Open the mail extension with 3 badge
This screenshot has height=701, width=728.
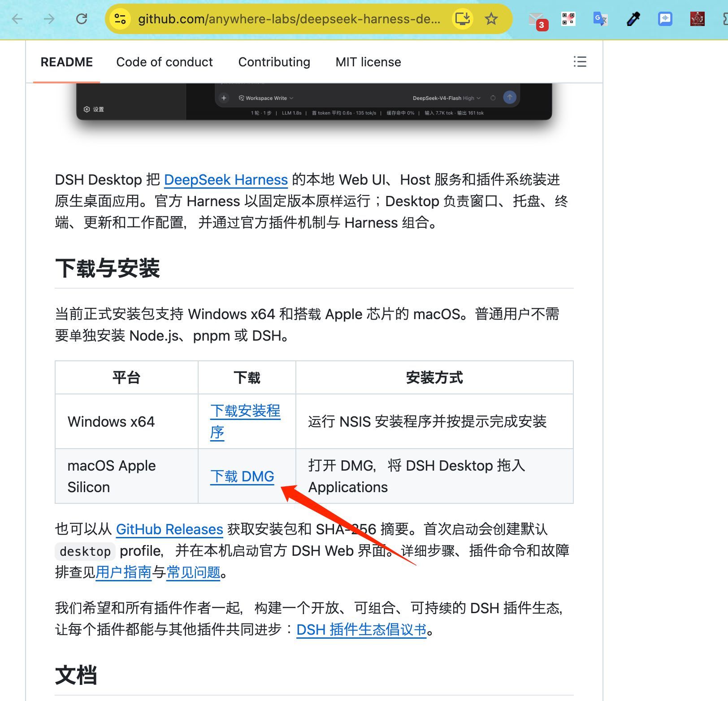(x=537, y=20)
